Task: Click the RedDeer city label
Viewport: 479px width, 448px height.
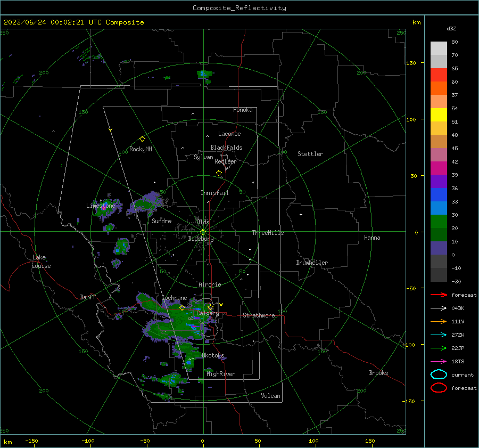Action: tap(226, 161)
